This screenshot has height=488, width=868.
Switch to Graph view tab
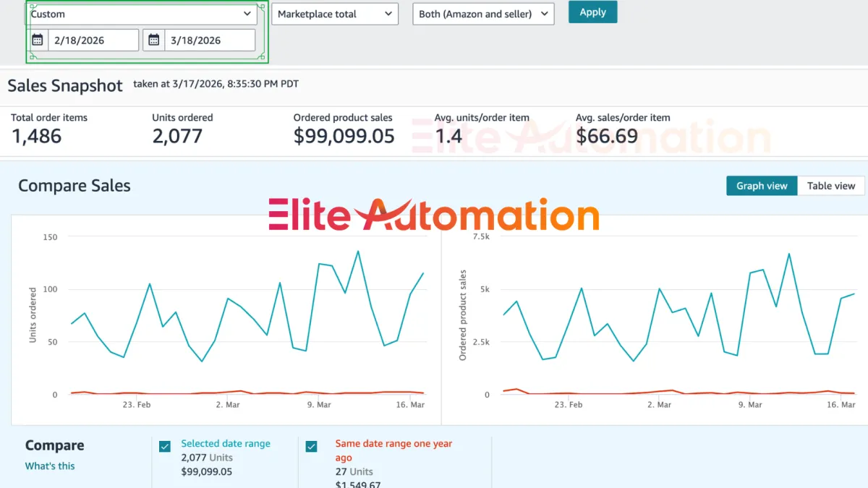click(x=762, y=186)
